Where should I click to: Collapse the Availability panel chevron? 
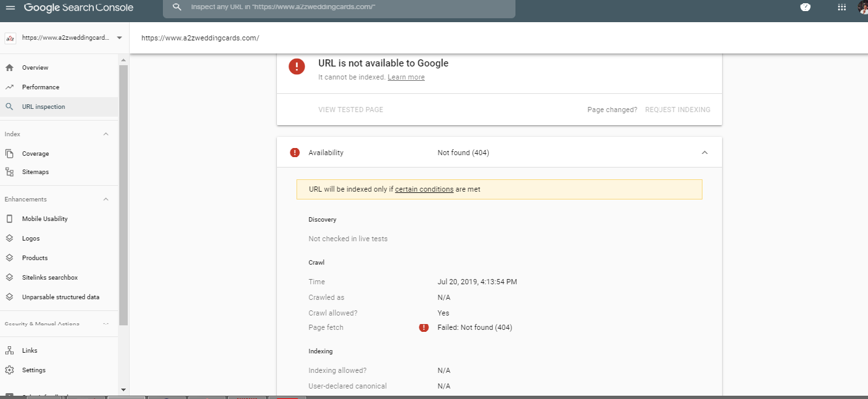click(x=704, y=153)
